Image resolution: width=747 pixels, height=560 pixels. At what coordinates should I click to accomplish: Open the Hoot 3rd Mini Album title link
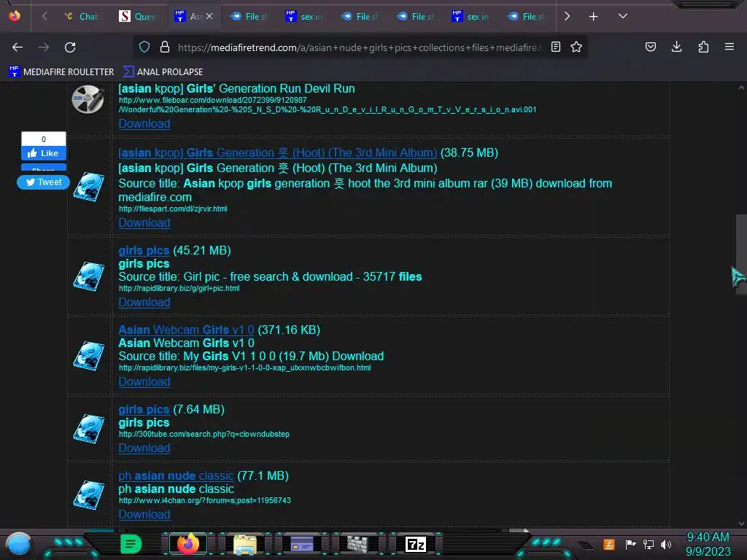[x=277, y=153]
